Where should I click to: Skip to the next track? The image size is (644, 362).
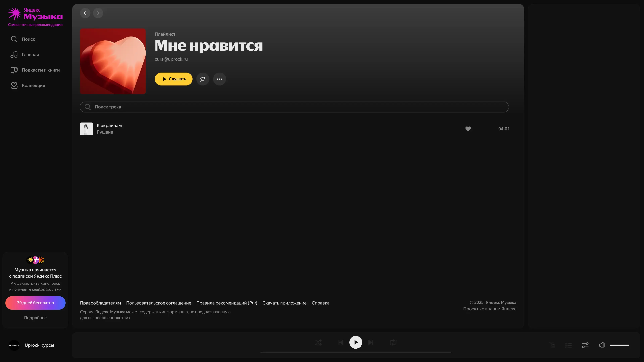pyautogui.click(x=371, y=343)
